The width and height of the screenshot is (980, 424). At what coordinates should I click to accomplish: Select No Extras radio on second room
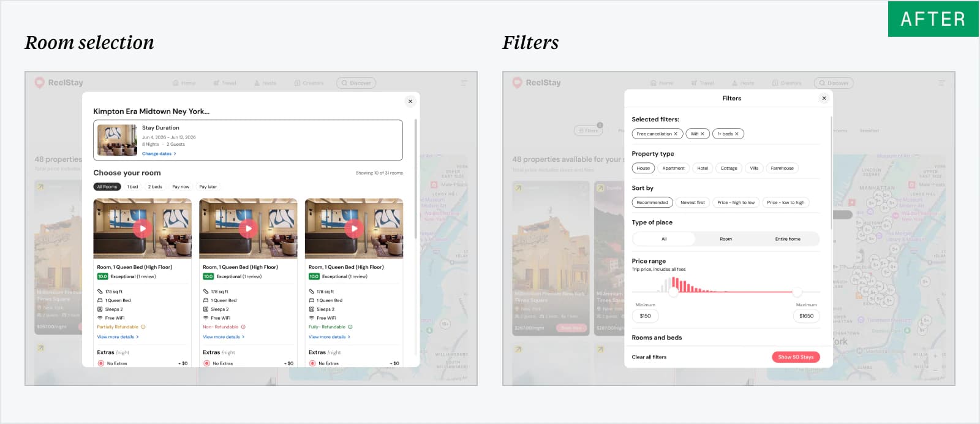coord(206,363)
